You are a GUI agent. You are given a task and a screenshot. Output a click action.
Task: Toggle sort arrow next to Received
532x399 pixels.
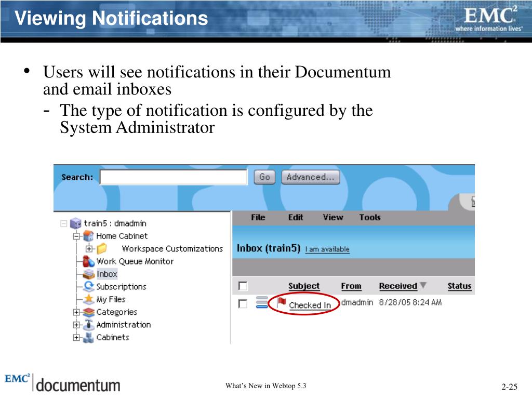tap(423, 285)
